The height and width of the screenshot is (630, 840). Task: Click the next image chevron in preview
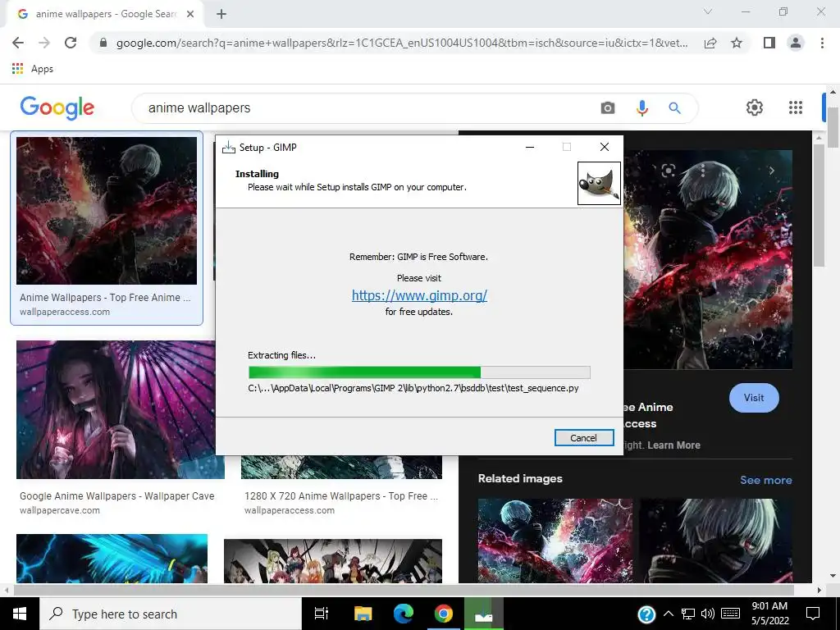click(771, 171)
